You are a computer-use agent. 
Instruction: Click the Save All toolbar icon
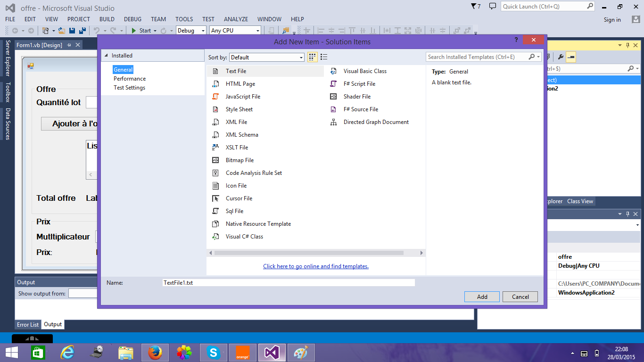(82, 31)
